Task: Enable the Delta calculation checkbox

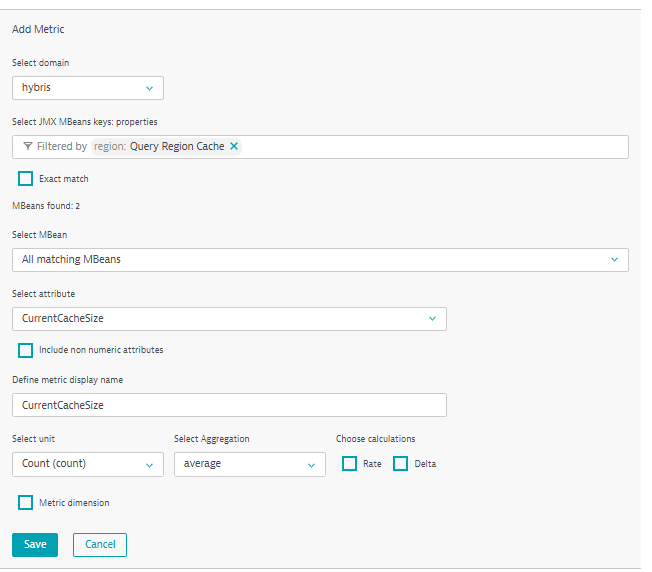Action: tap(400, 464)
